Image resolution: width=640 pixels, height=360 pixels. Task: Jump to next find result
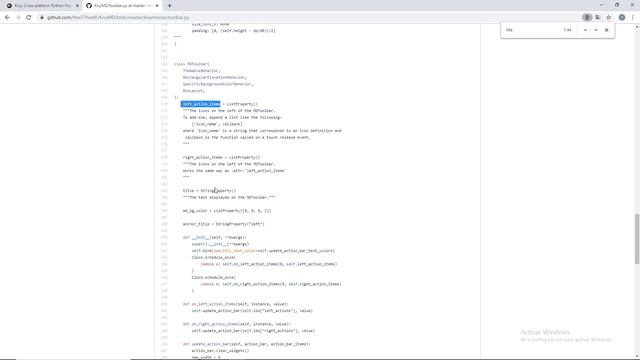[x=596, y=30]
